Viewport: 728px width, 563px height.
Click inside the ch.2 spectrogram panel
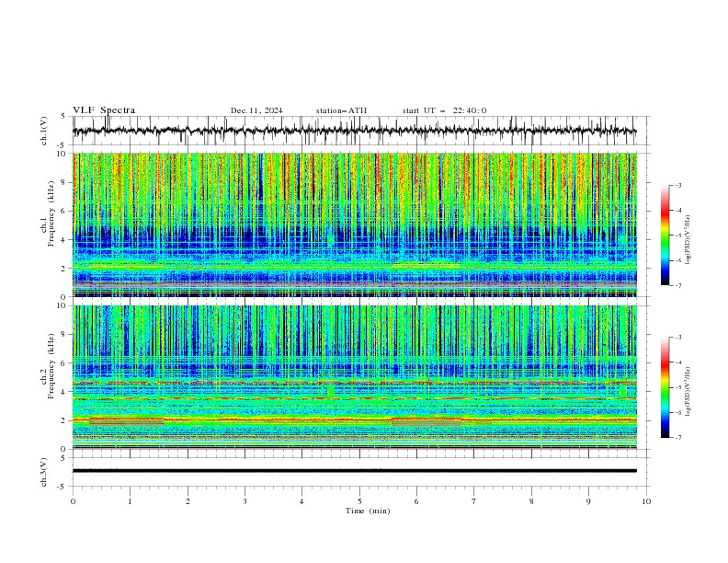pyautogui.click(x=355, y=377)
